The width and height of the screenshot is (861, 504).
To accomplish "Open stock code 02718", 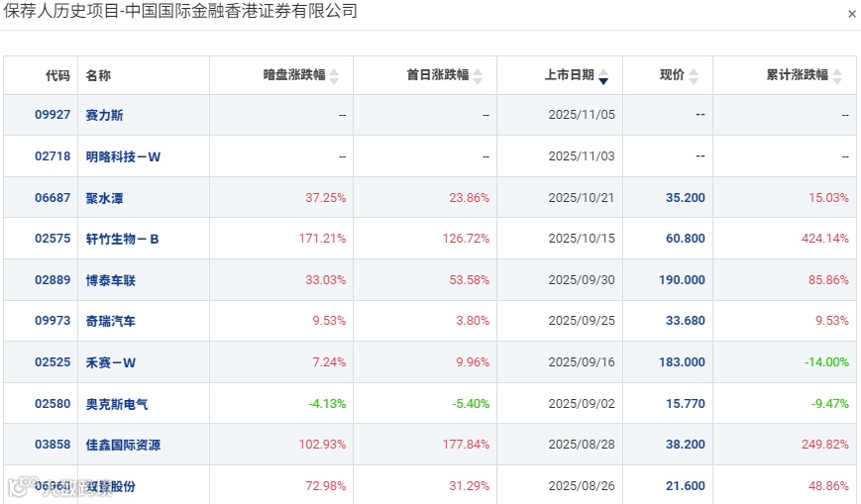I will (53, 156).
